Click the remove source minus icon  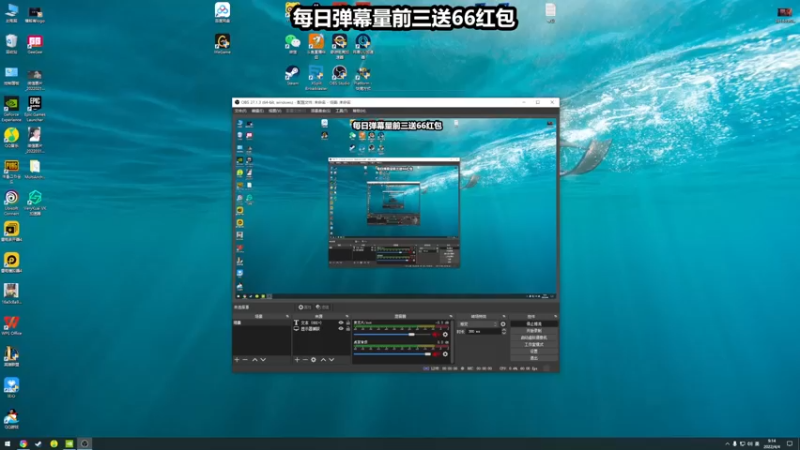(x=305, y=360)
